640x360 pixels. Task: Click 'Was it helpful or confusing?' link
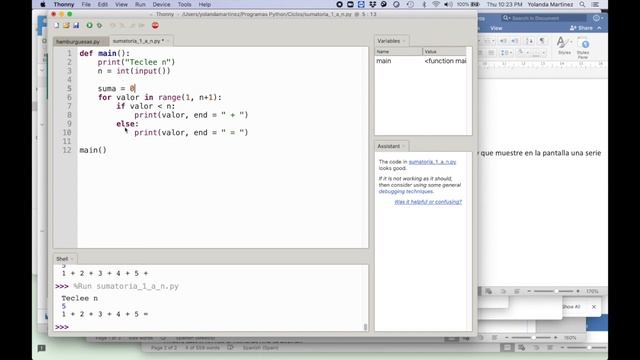coord(428,202)
